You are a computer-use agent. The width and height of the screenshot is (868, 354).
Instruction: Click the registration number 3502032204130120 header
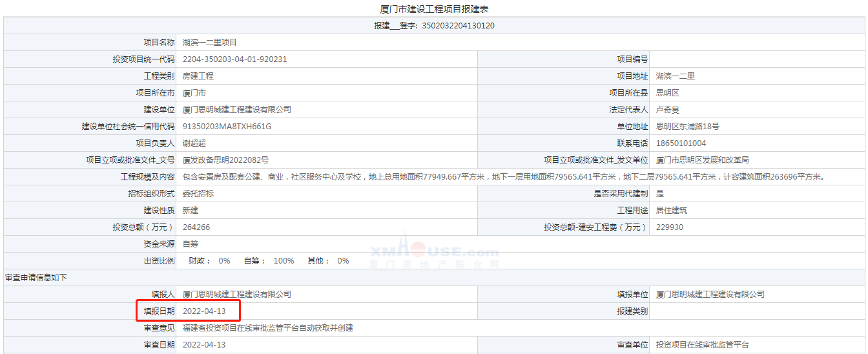coord(434,26)
